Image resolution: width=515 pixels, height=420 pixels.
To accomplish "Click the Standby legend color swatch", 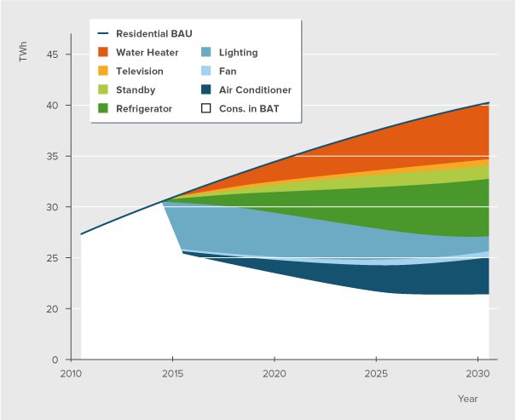I will pyautogui.click(x=103, y=90).
